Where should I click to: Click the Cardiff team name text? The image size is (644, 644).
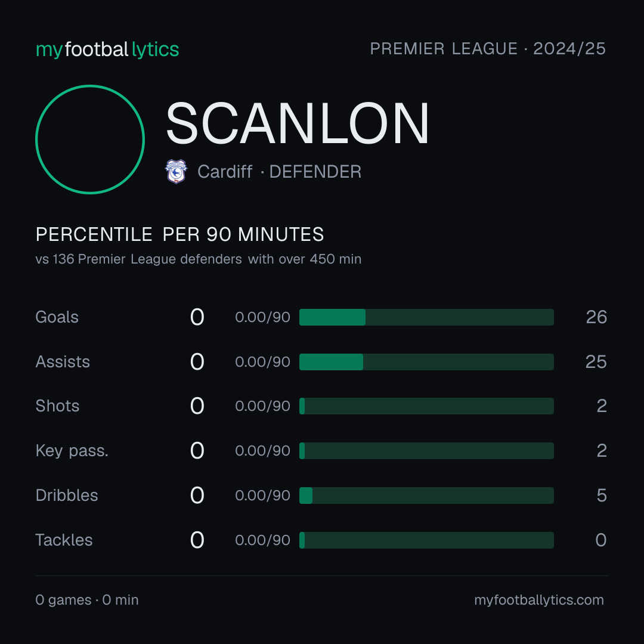[225, 172]
